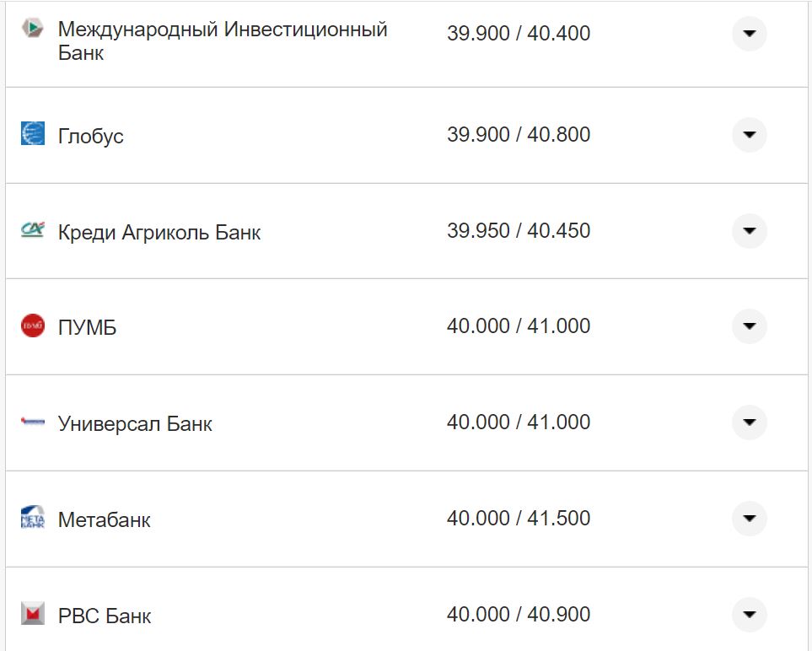
Task: Expand the Универсал Банк details
Action: [x=749, y=422]
